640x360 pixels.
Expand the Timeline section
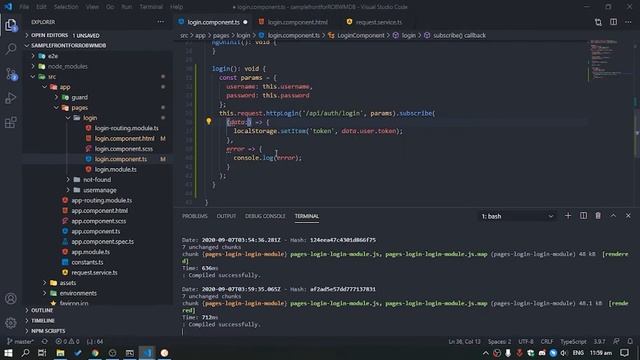point(43,320)
